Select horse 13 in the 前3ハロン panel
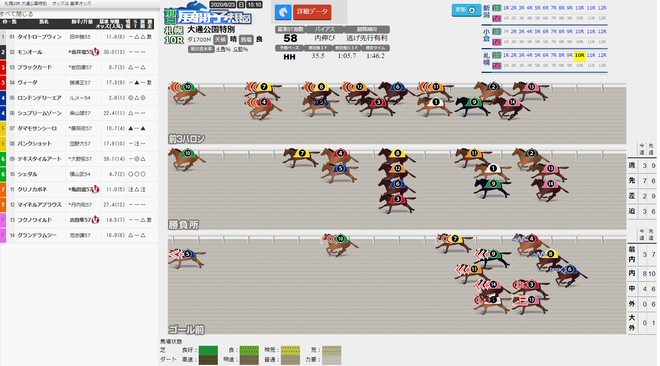660x366 pixels. click(531, 90)
